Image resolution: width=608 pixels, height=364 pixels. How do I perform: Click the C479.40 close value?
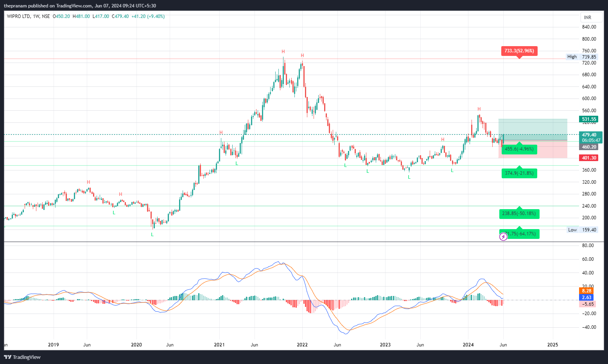pyautogui.click(x=120, y=16)
